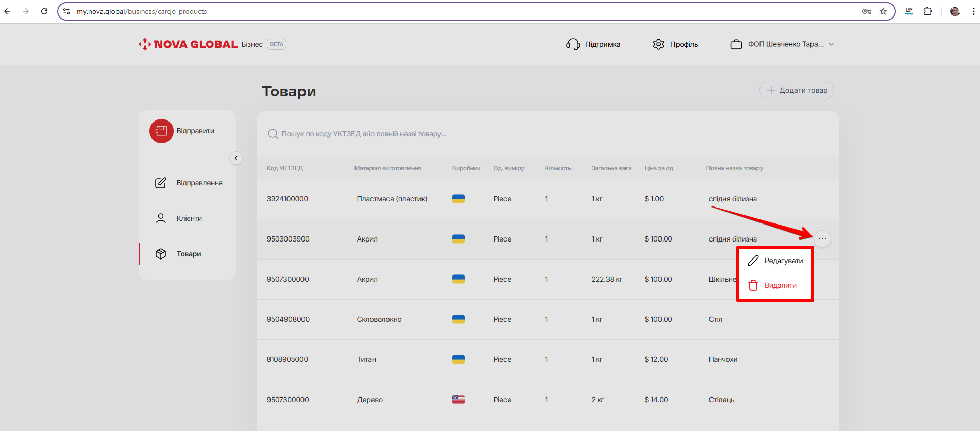Open the Chrome three-dot menu
The height and width of the screenshot is (431, 980).
tap(973, 11)
